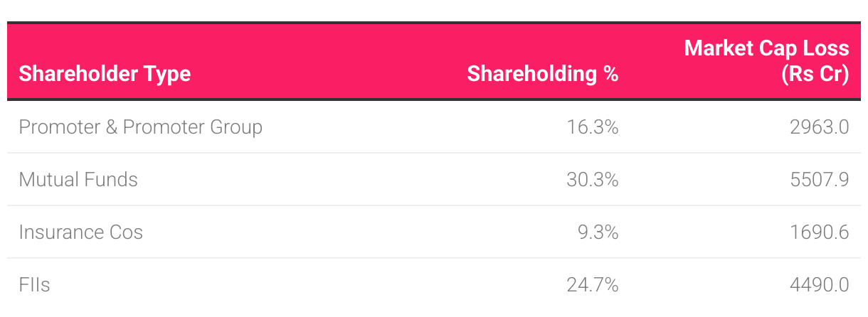
Task: Click the FIIs shareholder label
Action: point(34,285)
